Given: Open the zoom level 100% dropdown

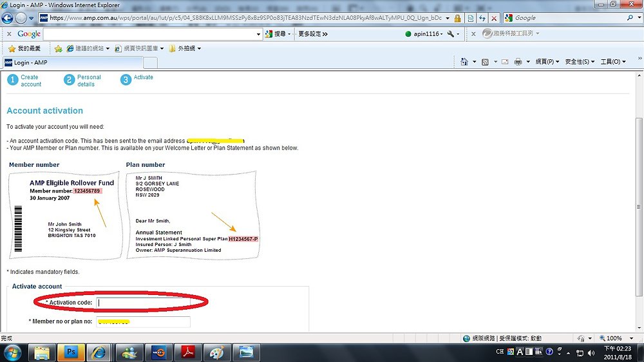Looking at the screenshot, I should tap(631, 338).
